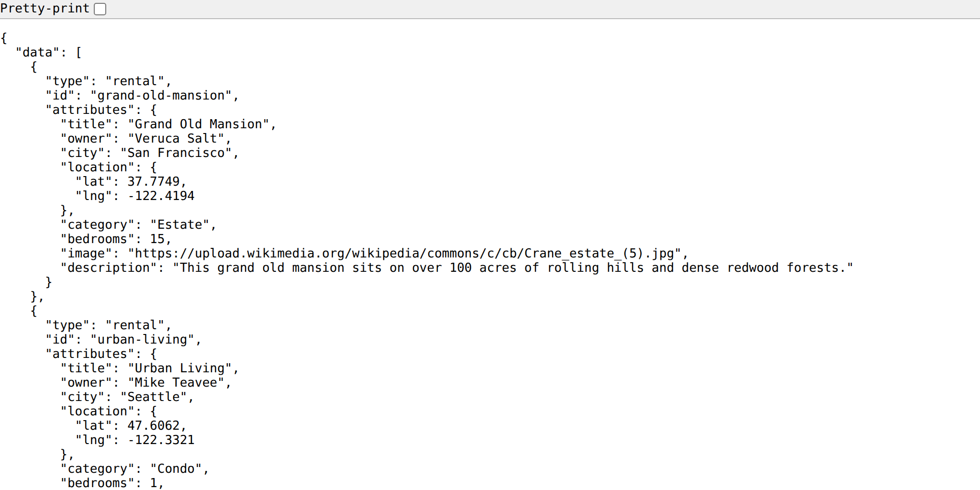Select the category value "Condo"
The image size is (980, 490).
coord(179,468)
